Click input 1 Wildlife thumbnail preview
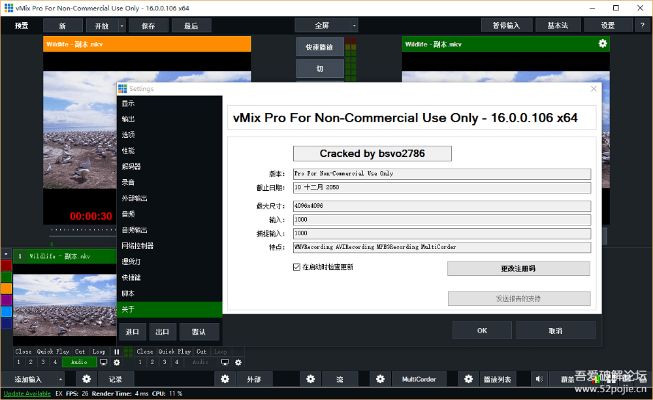This screenshot has width=653, height=400. [65, 305]
